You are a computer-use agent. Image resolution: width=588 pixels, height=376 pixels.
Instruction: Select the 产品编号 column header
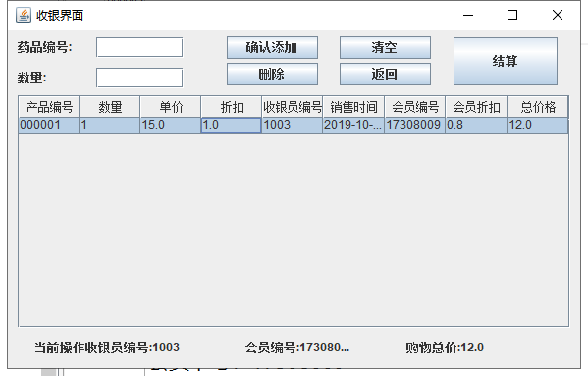[x=49, y=107]
